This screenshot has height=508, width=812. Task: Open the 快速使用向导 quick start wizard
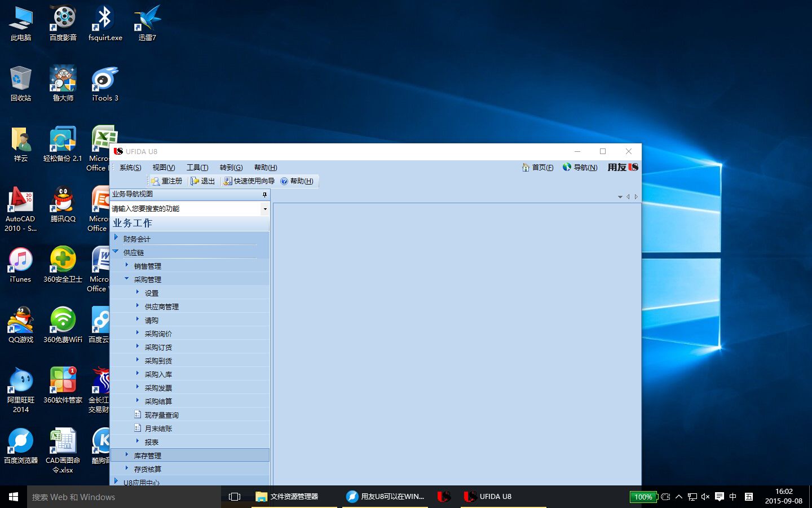(x=228, y=181)
